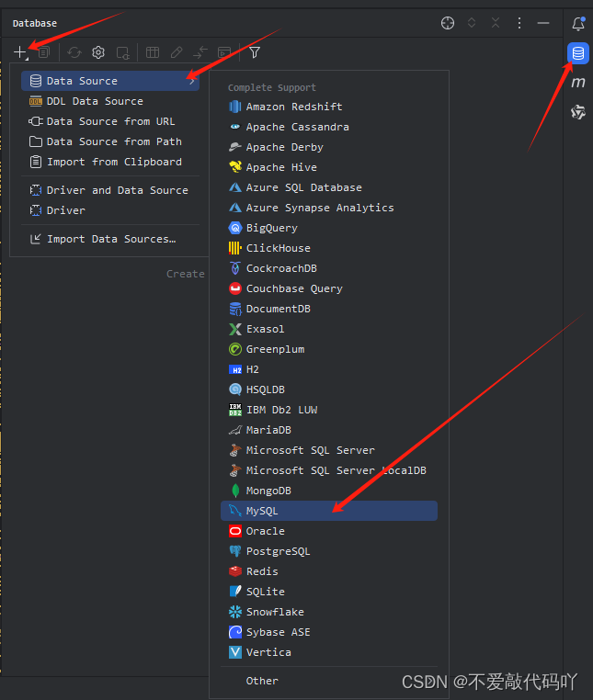This screenshot has height=700, width=593.
Task: Select Microsoft SQL Server entry
Action: click(x=329, y=450)
